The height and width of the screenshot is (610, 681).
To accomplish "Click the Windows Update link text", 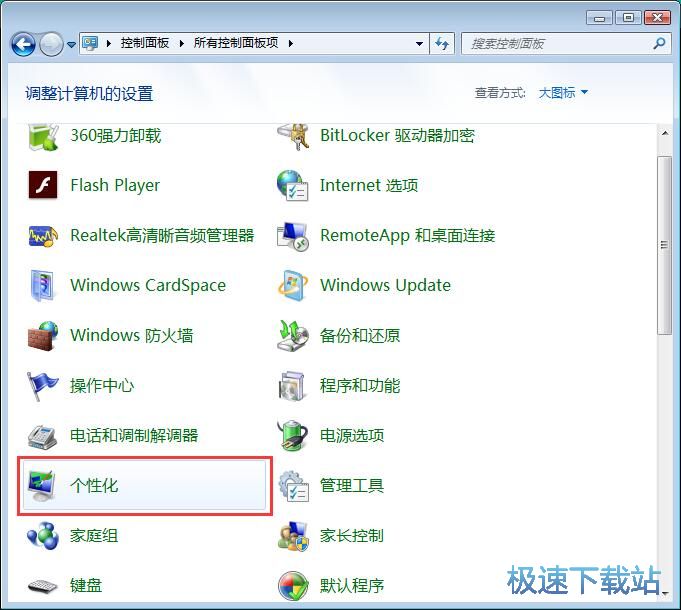I will [385, 286].
